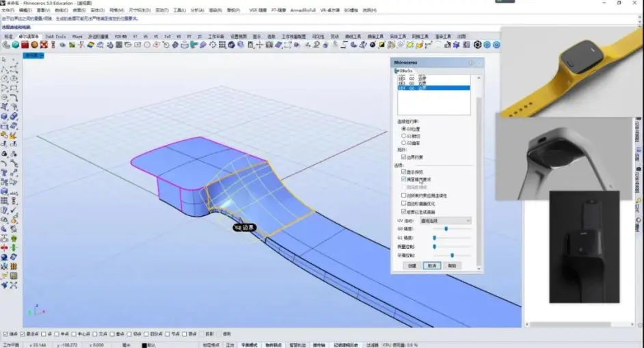
Task: Click the crosshair plus icon in the top toolbar
Action: pyautogui.click(x=260, y=45)
